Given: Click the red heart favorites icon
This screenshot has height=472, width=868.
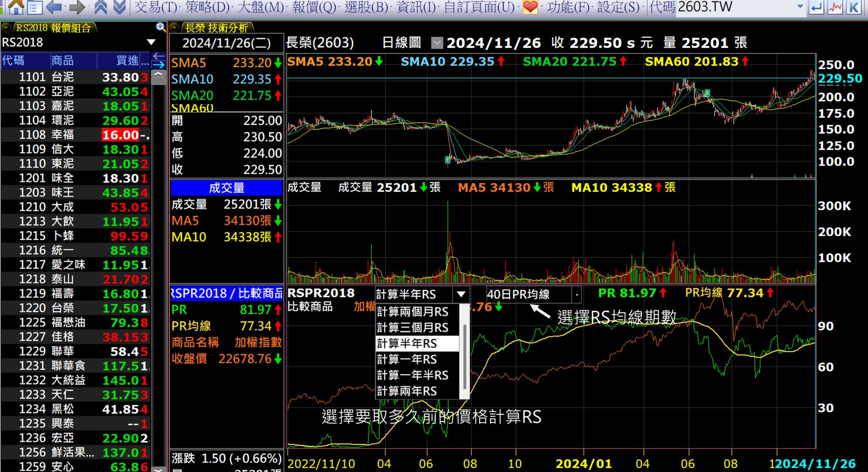Looking at the screenshot, I should point(530,7).
